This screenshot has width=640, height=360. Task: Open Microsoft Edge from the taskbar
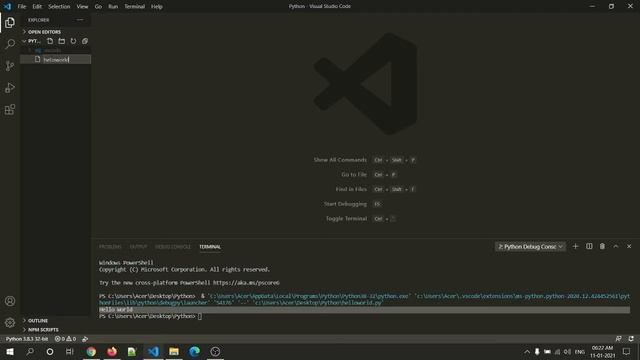click(x=195, y=351)
